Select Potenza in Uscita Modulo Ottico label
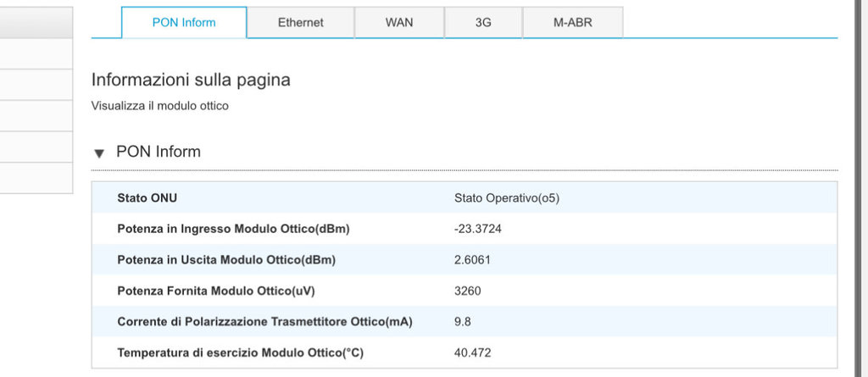 point(226,260)
